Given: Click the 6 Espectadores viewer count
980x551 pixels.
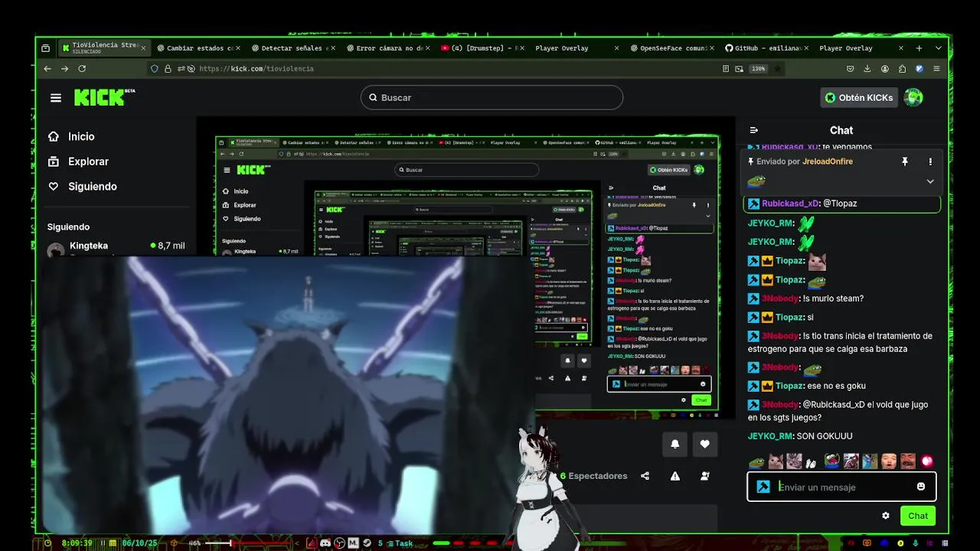Looking at the screenshot, I should coord(593,476).
